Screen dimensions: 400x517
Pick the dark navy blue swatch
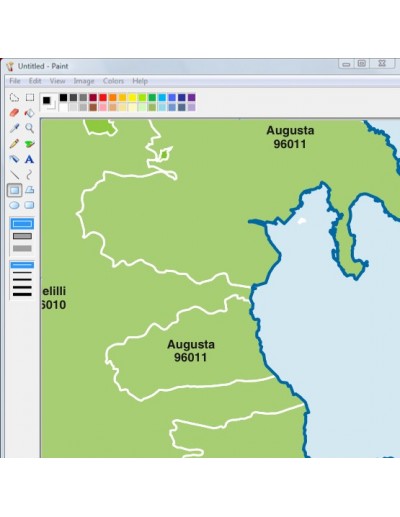[182, 97]
